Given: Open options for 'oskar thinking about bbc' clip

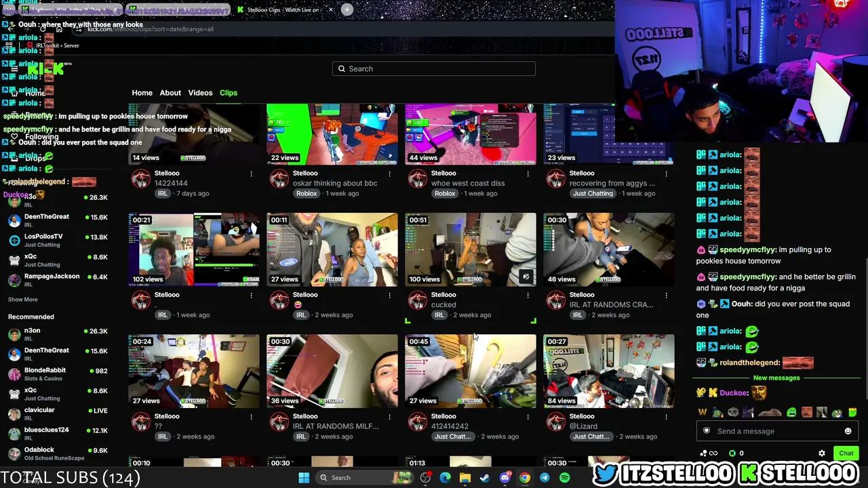Looking at the screenshot, I should [x=389, y=174].
